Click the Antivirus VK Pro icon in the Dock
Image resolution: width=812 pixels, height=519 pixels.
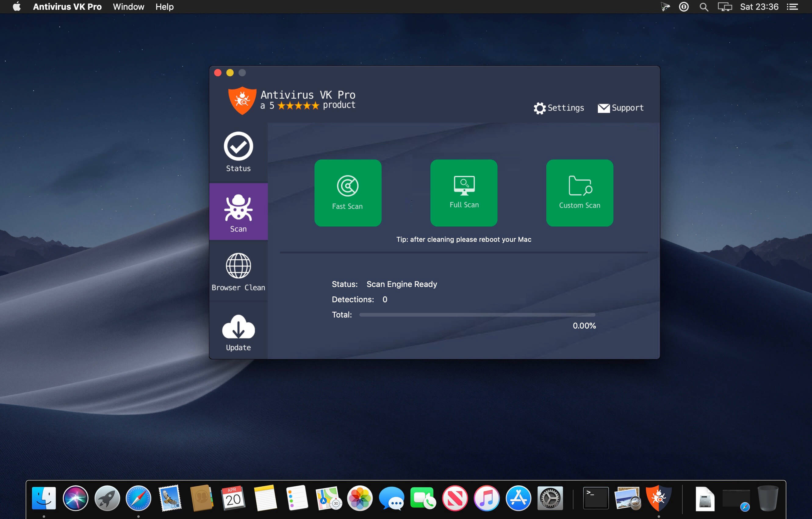pos(659,498)
